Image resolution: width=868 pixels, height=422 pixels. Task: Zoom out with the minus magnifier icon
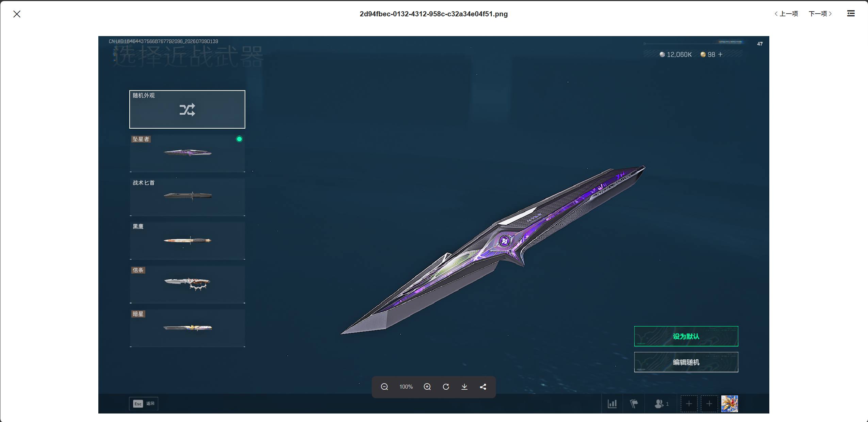[384, 387]
